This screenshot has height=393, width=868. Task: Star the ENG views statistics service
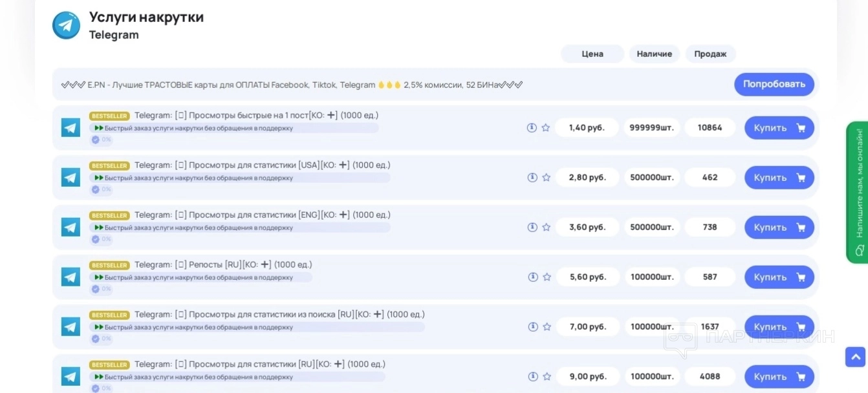tap(546, 228)
